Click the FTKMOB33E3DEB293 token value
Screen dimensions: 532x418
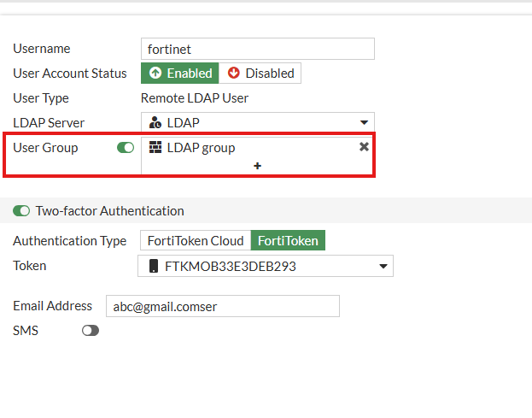(x=231, y=267)
